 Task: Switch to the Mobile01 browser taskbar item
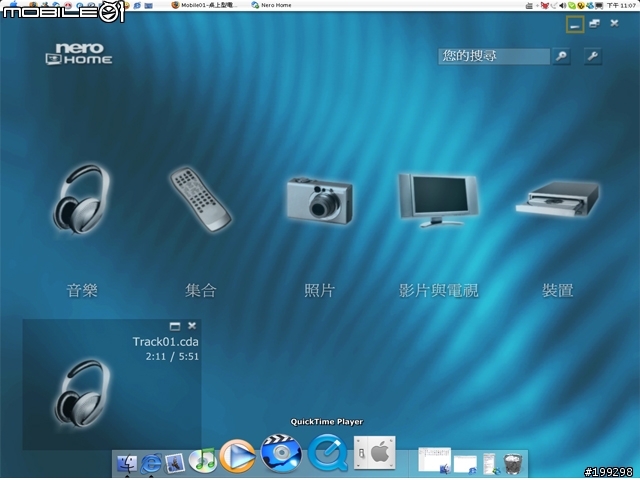[x=204, y=5]
